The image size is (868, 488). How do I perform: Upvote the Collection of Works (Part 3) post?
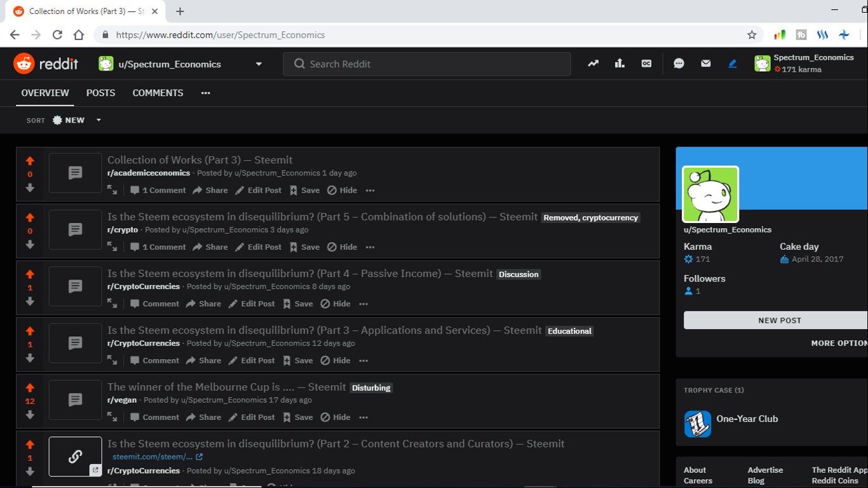30,161
